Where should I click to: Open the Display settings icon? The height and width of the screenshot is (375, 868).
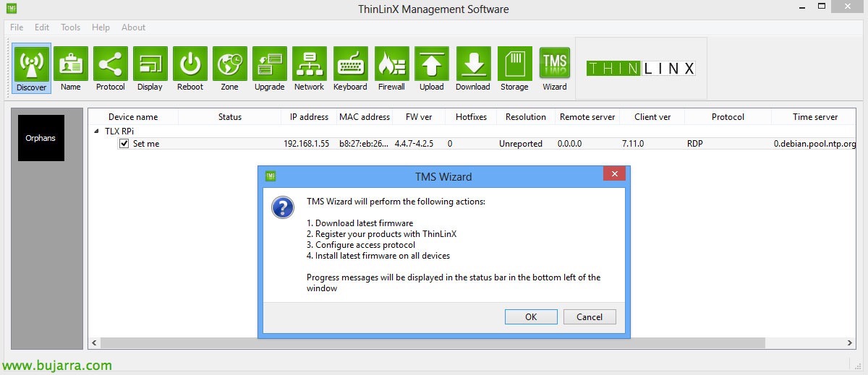click(150, 69)
